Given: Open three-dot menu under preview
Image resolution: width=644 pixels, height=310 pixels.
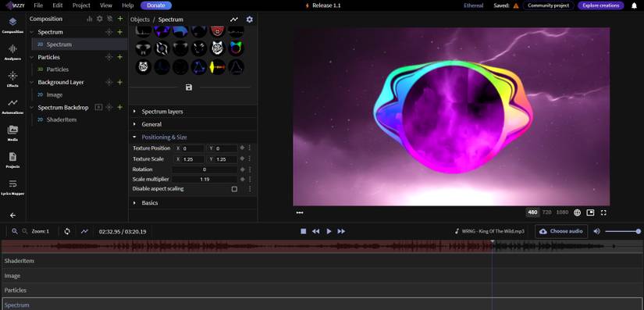Looking at the screenshot, I should pos(300,212).
